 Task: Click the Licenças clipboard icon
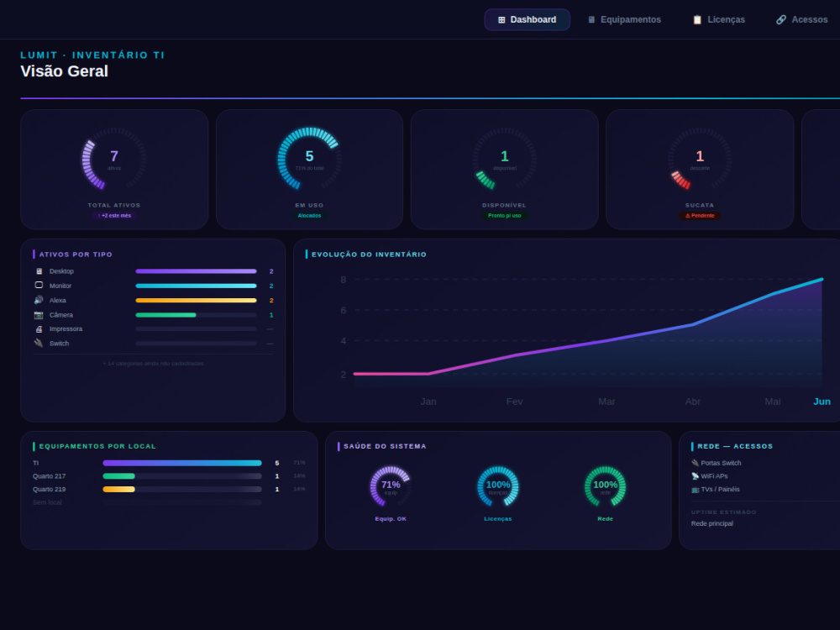point(697,20)
